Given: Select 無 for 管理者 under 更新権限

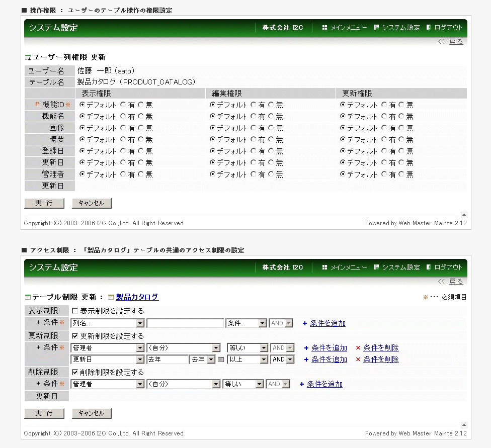Looking at the screenshot, I should [x=401, y=174].
